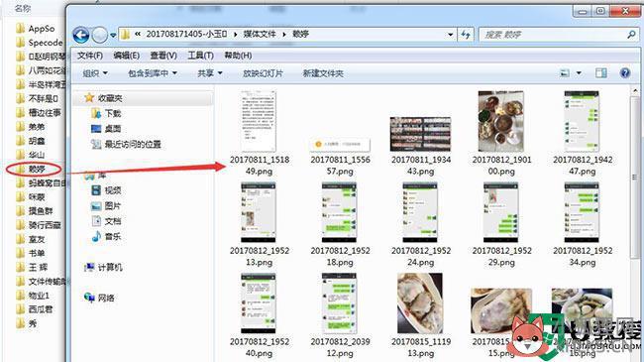Image resolution: width=644 pixels, height=362 pixels.
Task: Click 放映幻灯片 button
Action: (263, 73)
